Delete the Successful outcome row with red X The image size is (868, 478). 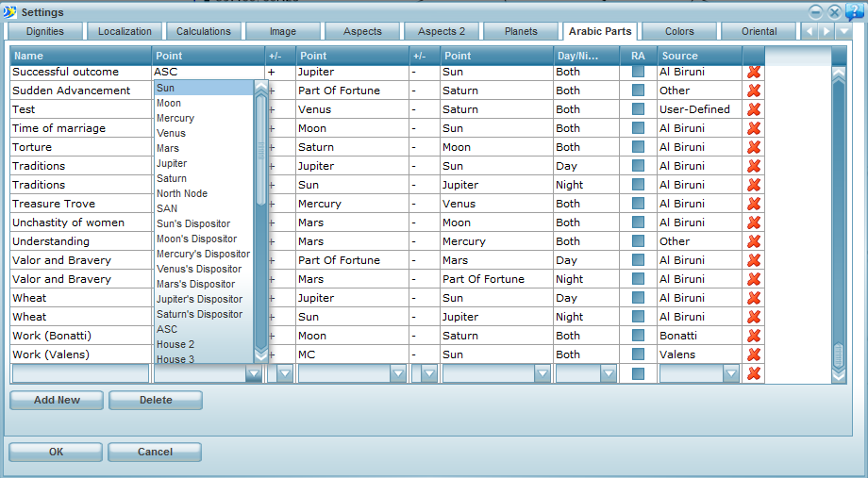(754, 72)
